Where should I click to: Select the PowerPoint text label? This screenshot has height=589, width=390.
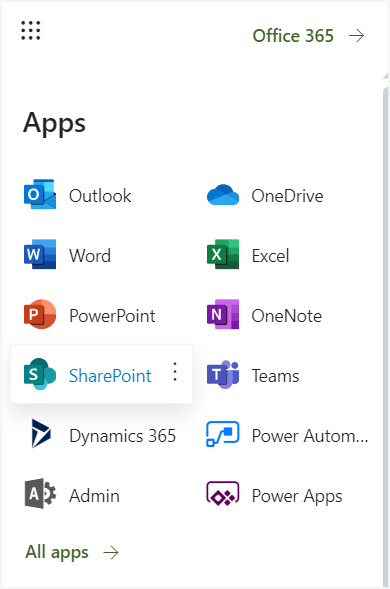(112, 316)
